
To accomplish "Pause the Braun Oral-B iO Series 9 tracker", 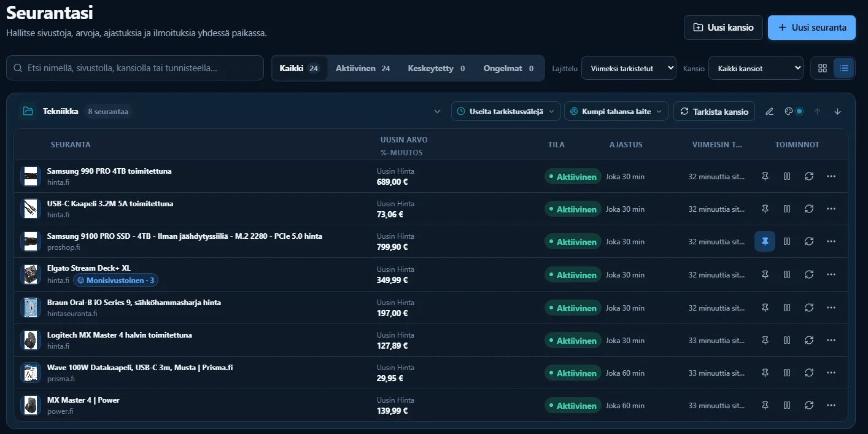I will (787, 307).
